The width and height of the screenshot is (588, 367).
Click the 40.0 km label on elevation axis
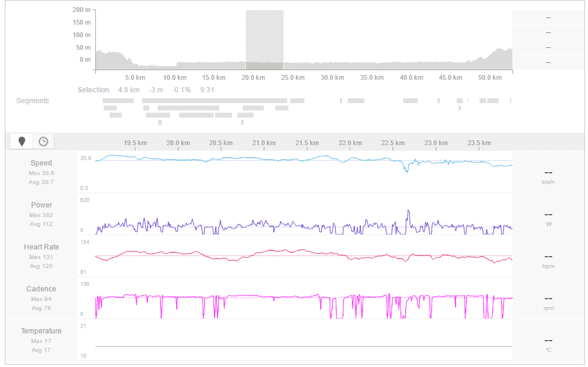411,78
